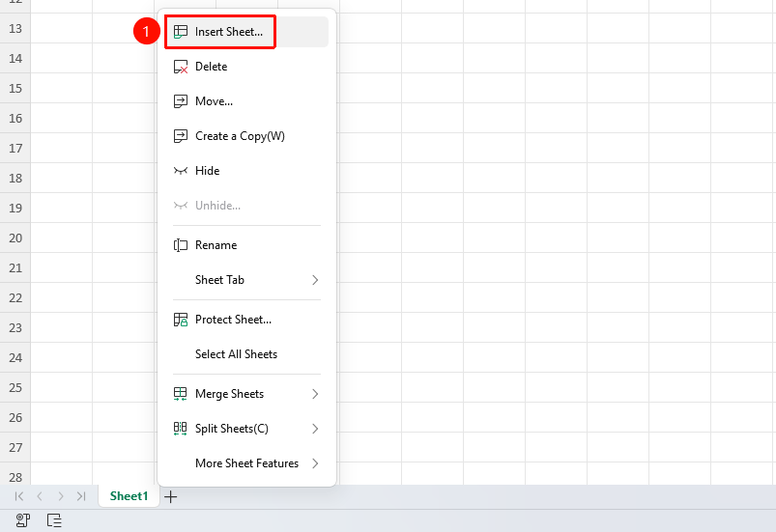Image resolution: width=776 pixels, height=532 pixels.
Task: Select row header 28
Action: click(x=15, y=476)
